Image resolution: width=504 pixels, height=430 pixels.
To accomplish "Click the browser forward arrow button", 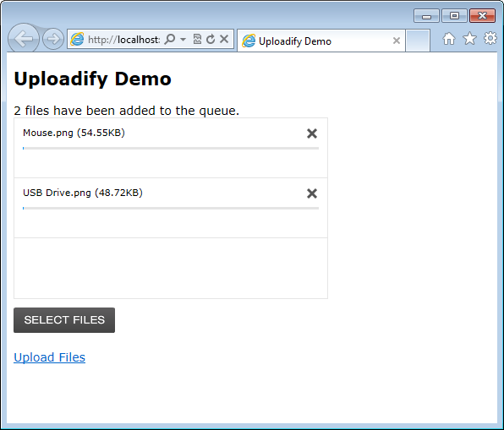I will [53, 39].
